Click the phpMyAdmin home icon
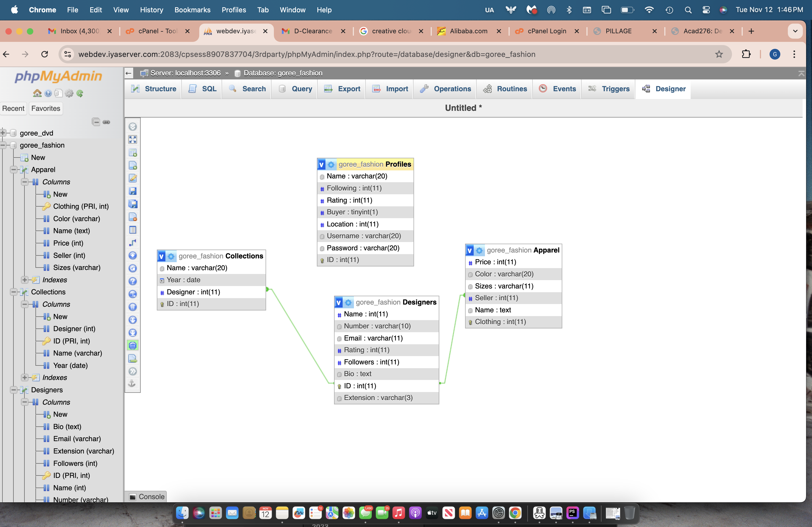812x527 pixels. pyautogui.click(x=37, y=93)
